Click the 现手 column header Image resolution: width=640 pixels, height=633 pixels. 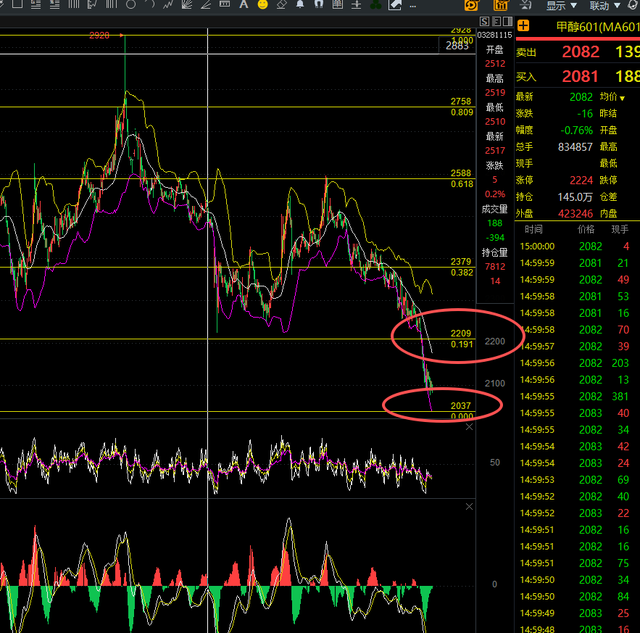click(620, 229)
